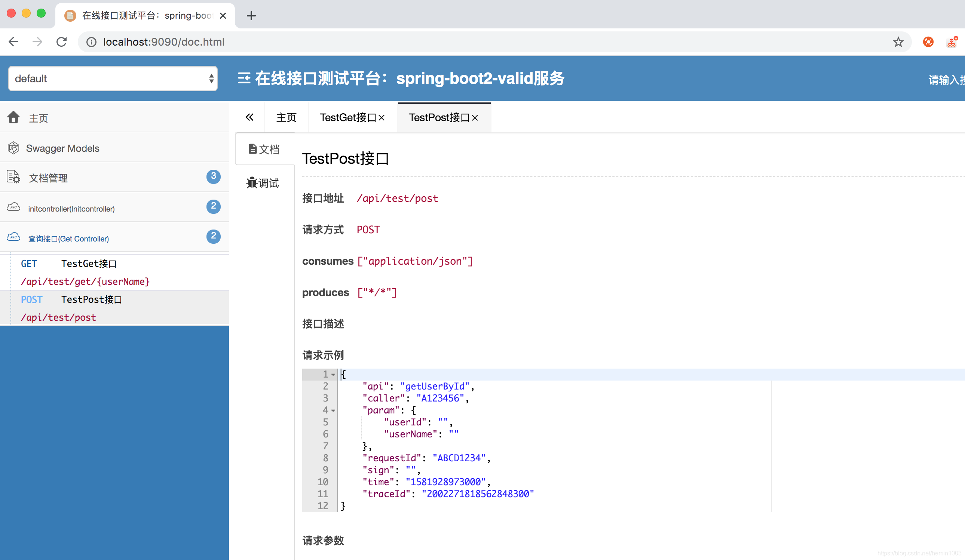965x560 pixels.
Task: Click the Swagger Models cube icon
Action: [x=13, y=148]
